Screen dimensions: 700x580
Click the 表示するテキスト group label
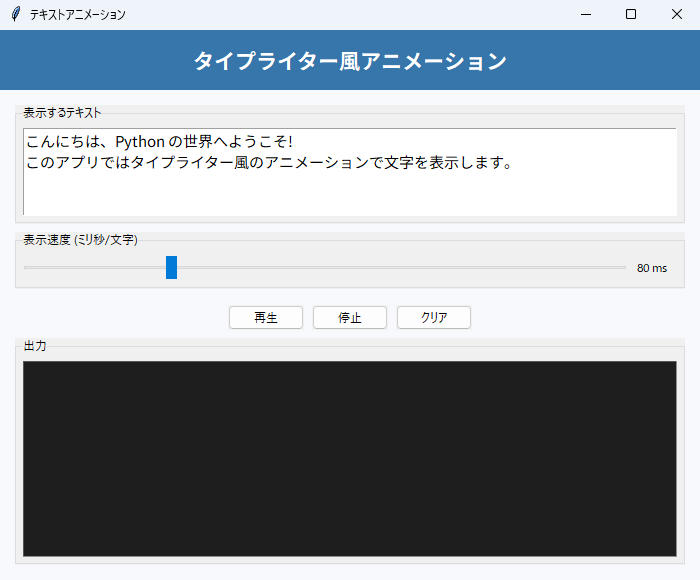pyautogui.click(x=62, y=113)
